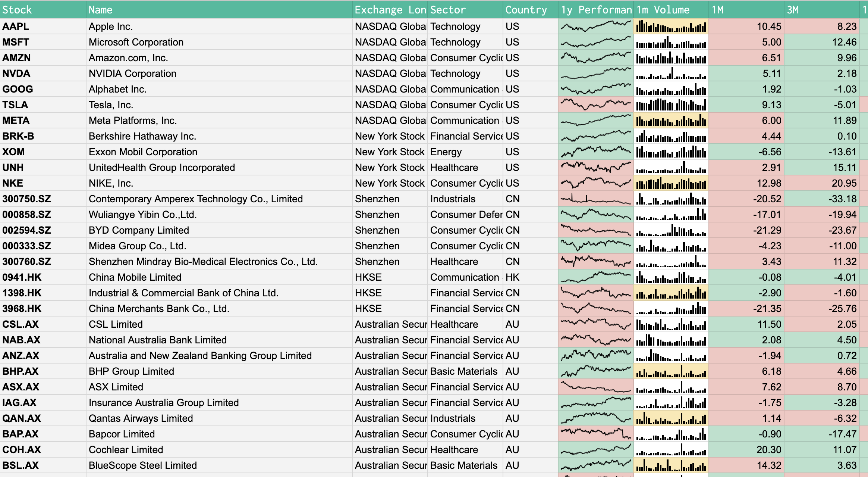Select BSL.AX 1m volume bar chart
The height and width of the screenshot is (477, 868).
(x=671, y=465)
